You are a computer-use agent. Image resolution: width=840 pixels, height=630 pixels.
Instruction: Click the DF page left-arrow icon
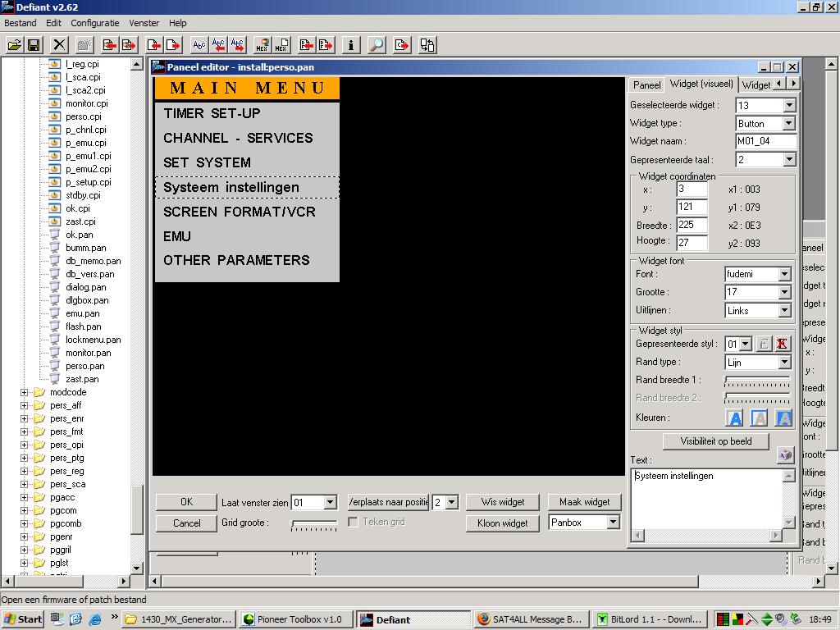click(307, 45)
